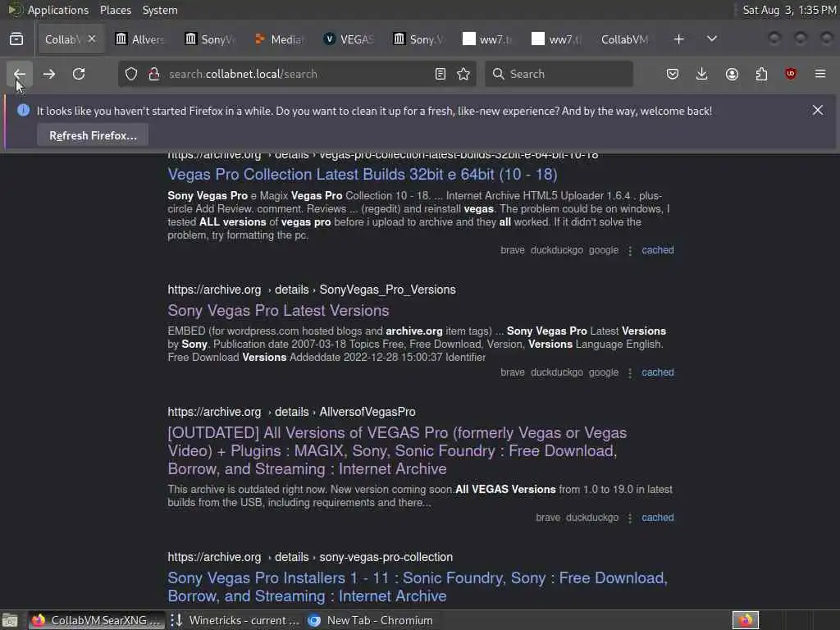Viewport: 840px width, 630px height.
Task: Open the Save to Pocket icon
Action: tap(673, 74)
